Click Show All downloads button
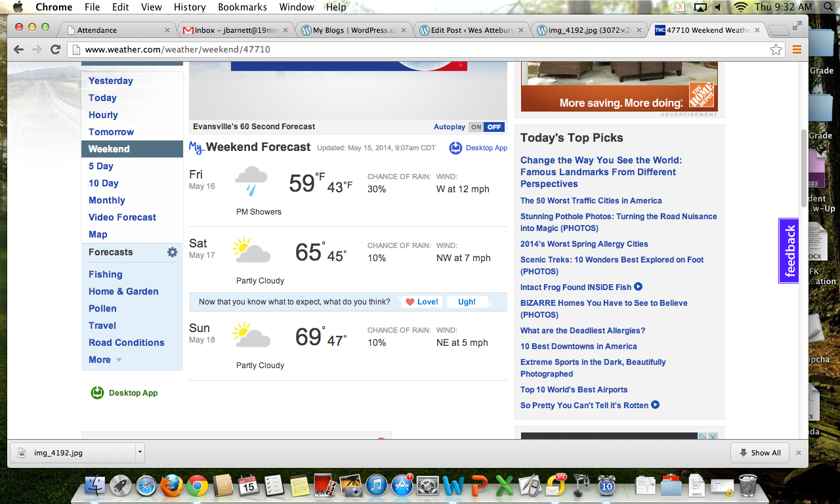This screenshot has height=504, width=840. click(x=759, y=453)
